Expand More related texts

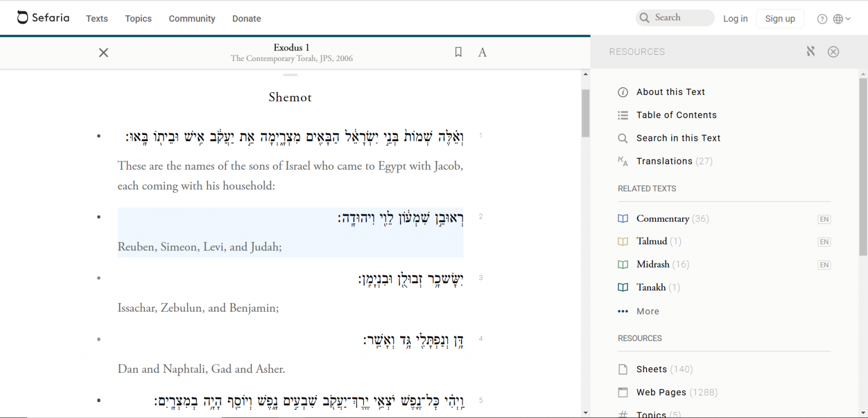648,311
